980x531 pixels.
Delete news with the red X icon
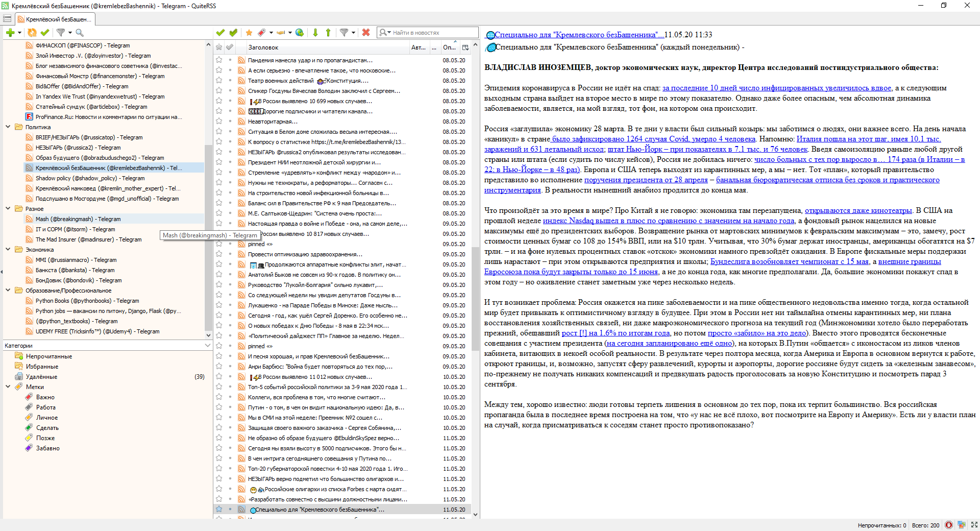coord(366,33)
